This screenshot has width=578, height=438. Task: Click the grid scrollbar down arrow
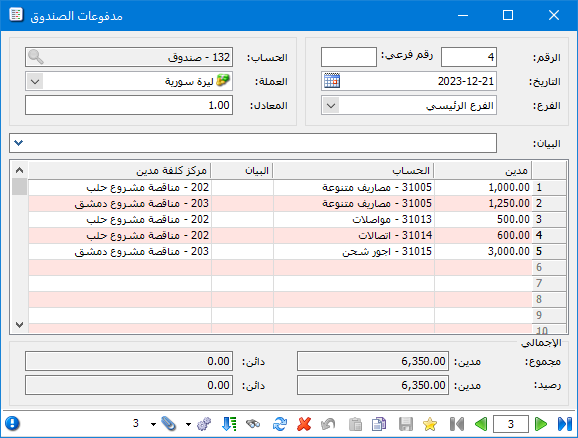coord(20,325)
